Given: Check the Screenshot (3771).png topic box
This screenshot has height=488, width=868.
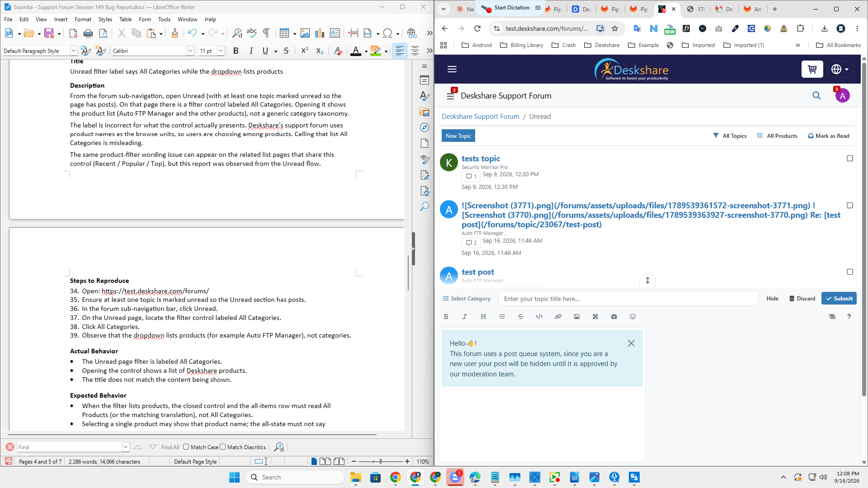Looking at the screenshot, I should (x=850, y=206).
